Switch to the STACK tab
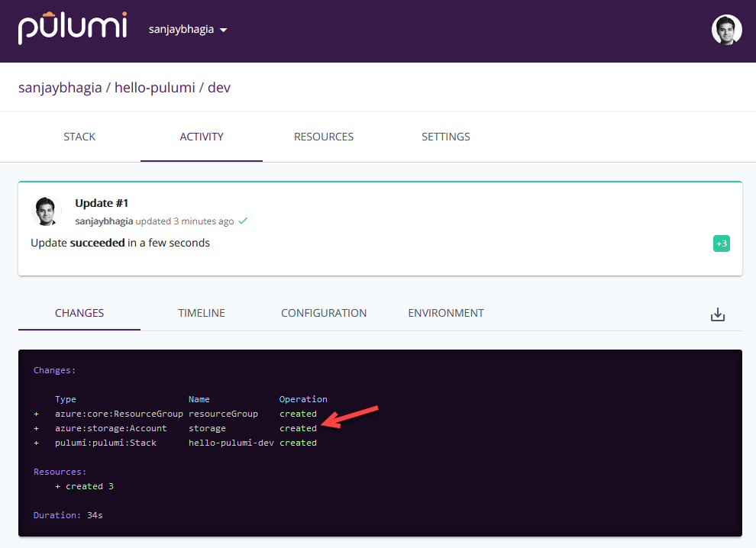Viewport: 756px width, 548px height. (x=79, y=137)
